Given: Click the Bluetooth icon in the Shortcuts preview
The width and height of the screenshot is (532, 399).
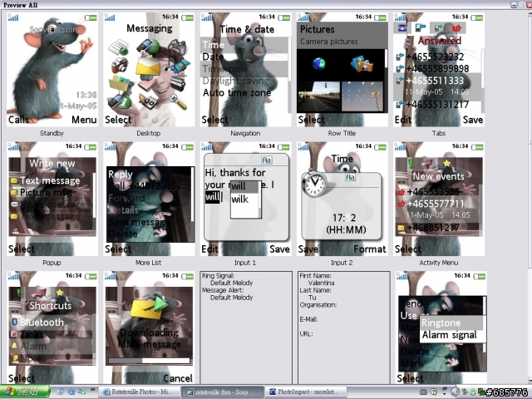Looking at the screenshot, I should click(14, 322).
